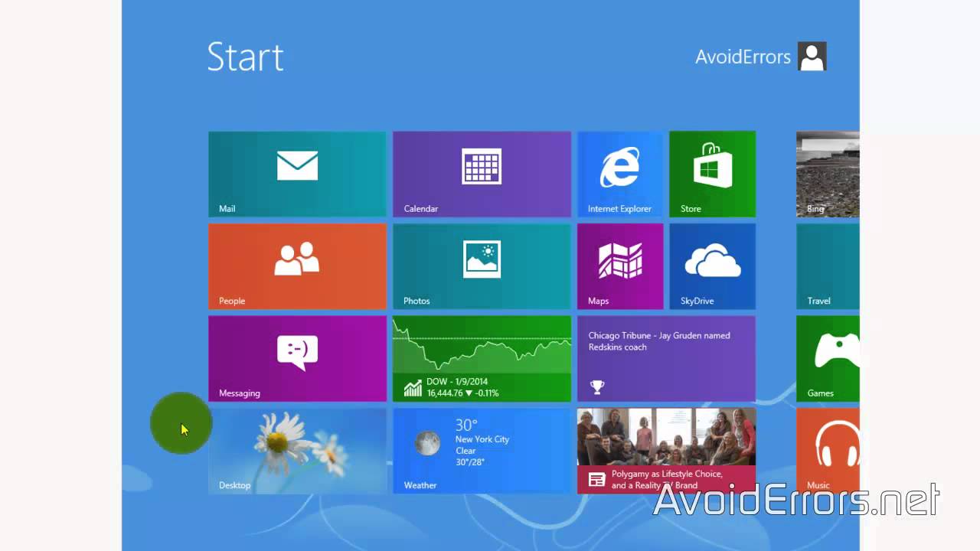The width and height of the screenshot is (980, 551).
Task: Open the Messaging tile
Action: point(297,358)
